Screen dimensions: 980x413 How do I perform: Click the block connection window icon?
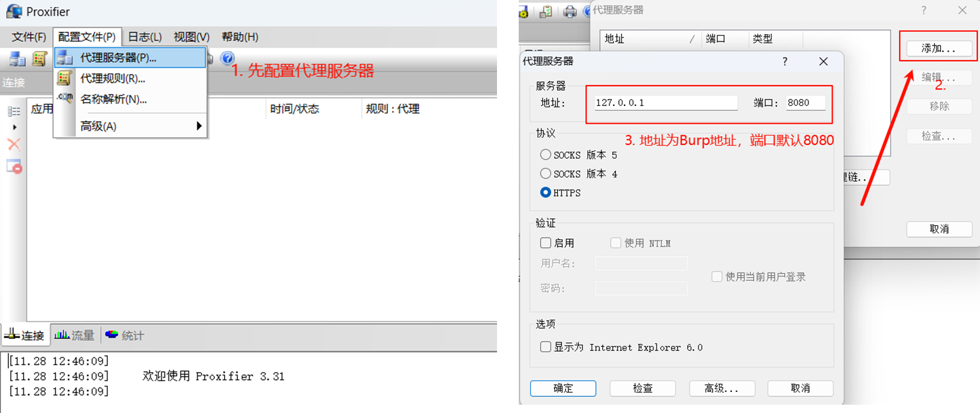[x=14, y=167]
